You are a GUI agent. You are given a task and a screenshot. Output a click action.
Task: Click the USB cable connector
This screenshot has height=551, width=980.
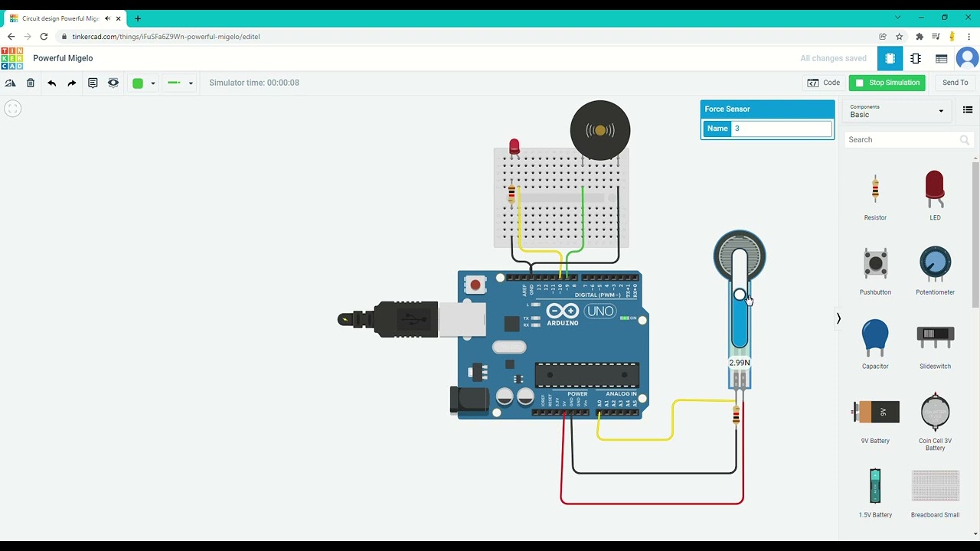(x=412, y=319)
